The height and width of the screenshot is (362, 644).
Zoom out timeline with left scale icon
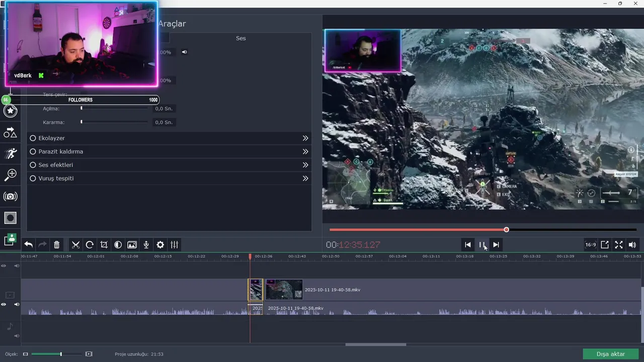[x=26, y=354]
